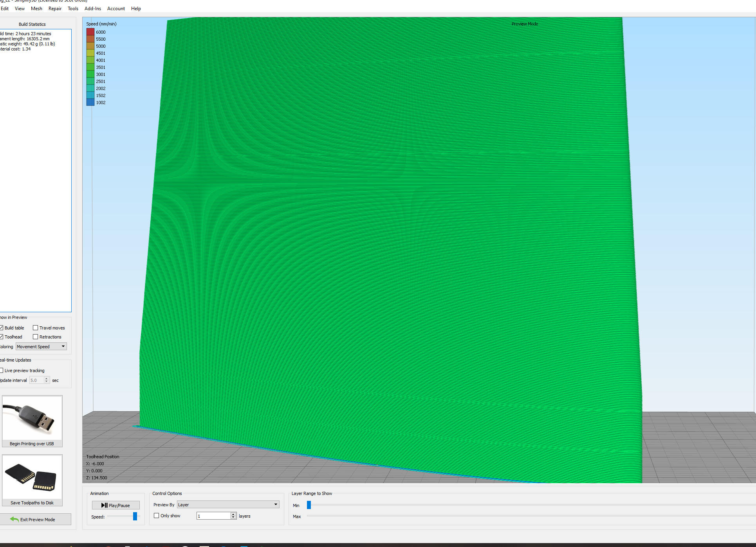This screenshot has width=756, height=547.
Task: Open the Add-Ins menu
Action: 93,9
